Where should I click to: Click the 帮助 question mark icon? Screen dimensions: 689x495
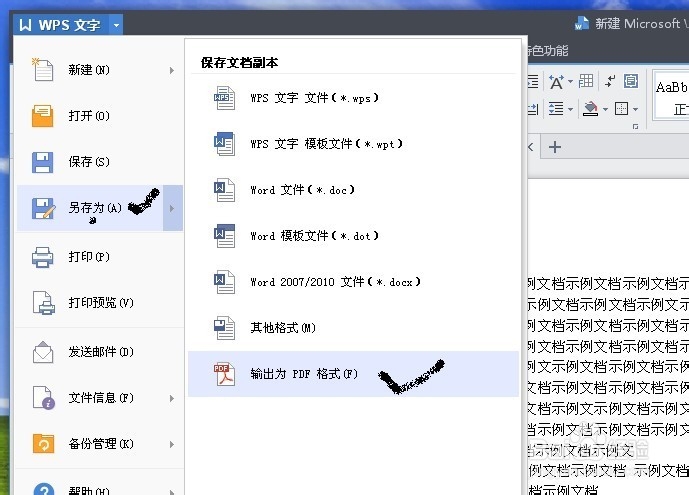point(44,488)
